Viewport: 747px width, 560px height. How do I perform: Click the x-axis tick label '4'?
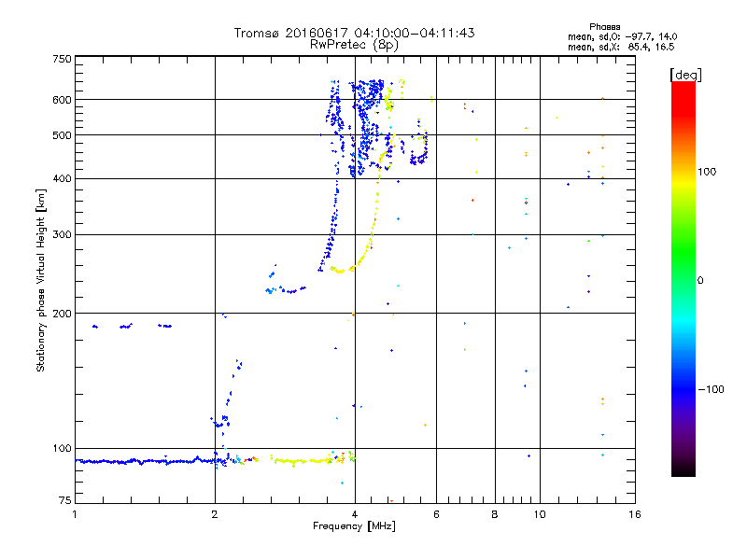pyautogui.click(x=355, y=514)
